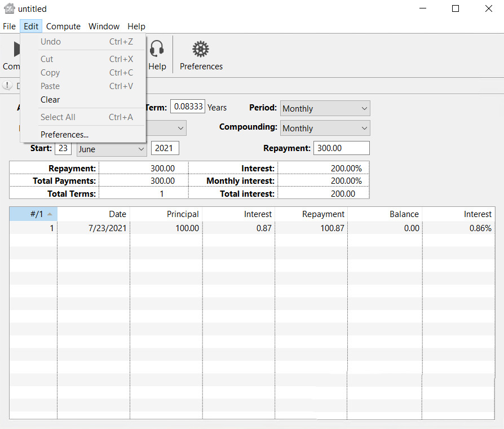Screen dimensions: 504x429
Task: Maximize the untitled window
Action: pos(456,8)
